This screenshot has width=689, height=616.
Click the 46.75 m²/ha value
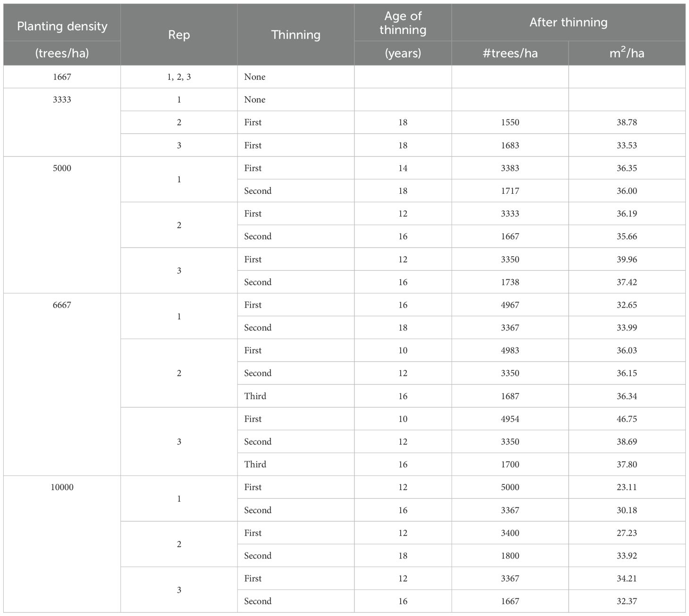626,419
